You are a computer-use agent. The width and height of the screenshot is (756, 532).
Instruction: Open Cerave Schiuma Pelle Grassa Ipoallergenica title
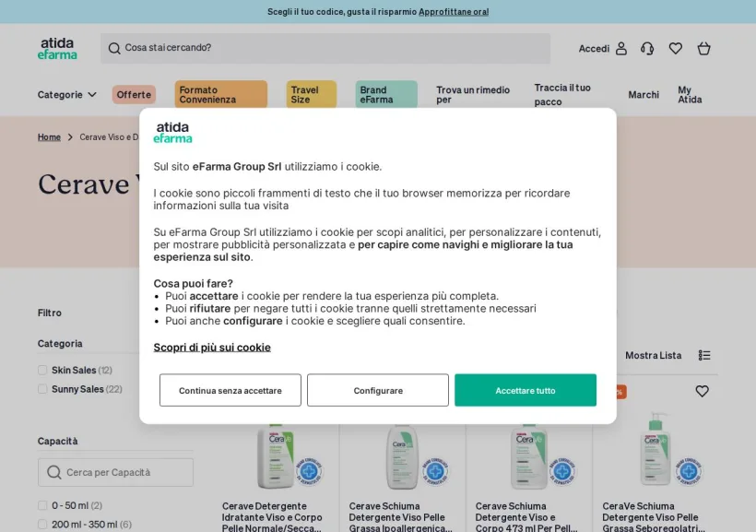(x=401, y=517)
